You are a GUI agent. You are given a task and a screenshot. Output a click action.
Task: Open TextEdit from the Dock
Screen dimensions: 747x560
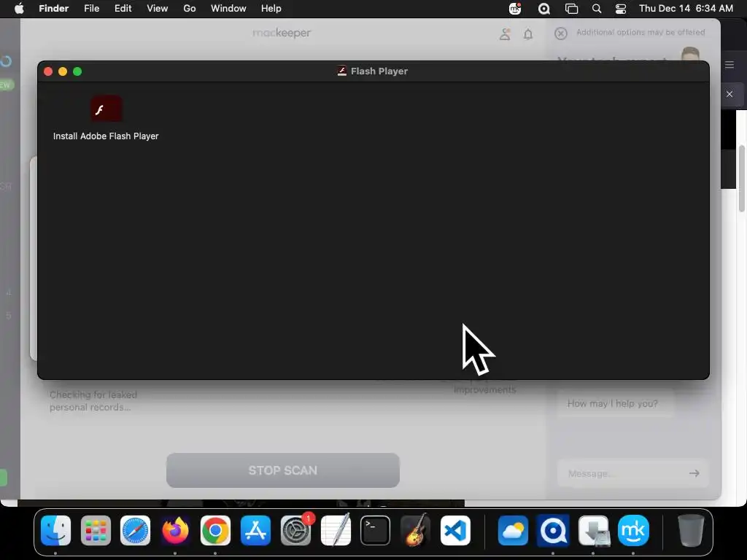[x=336, y=531]
